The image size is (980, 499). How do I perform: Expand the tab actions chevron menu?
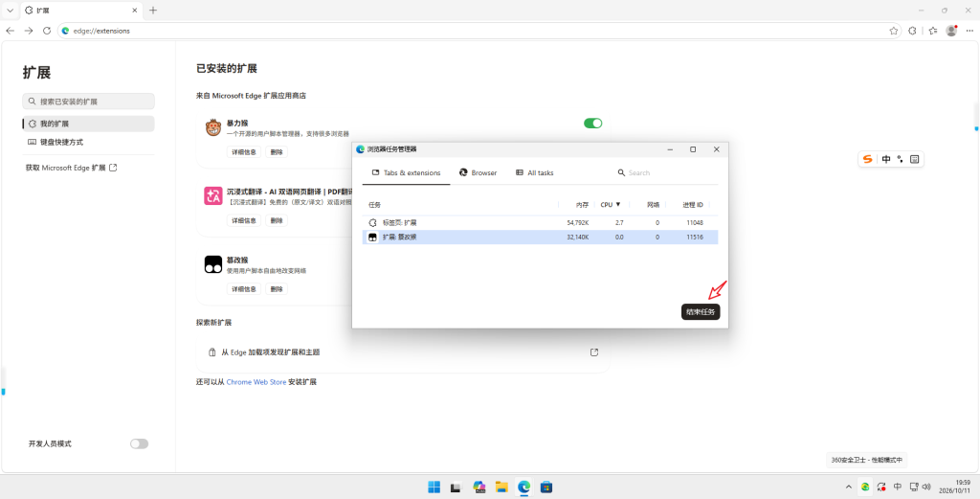coord(10,11)
